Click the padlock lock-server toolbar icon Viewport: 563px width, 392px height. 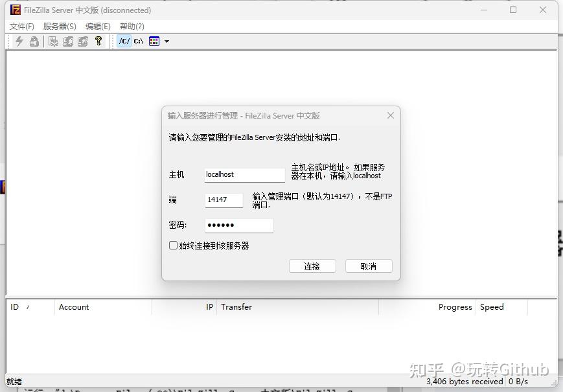tap(34, 41)
